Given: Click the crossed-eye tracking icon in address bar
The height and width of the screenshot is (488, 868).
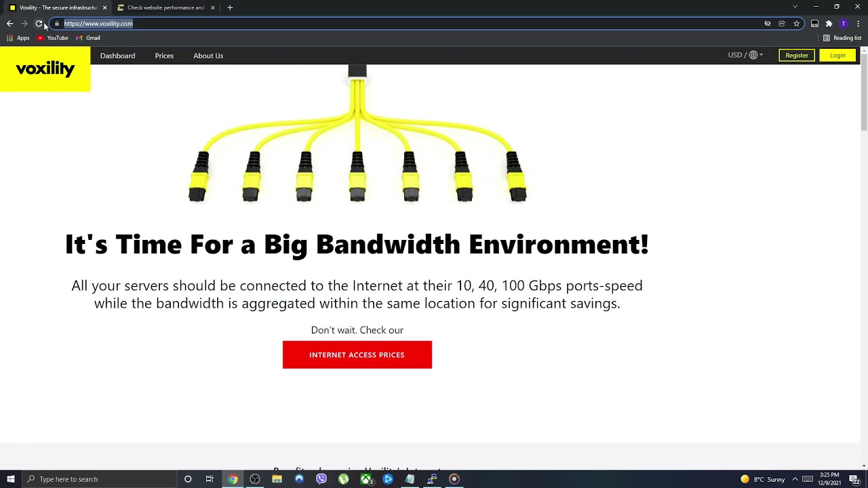Looking at the screenshot, I should pos(768,24).
